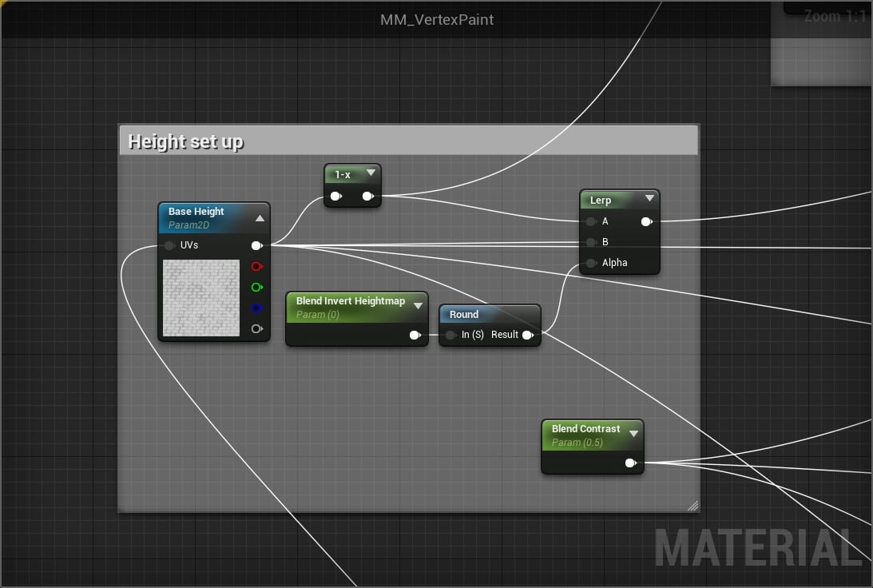This screenshot has width=873, height=588.
Task: Expand the Lerp node dropdown arrow
Action: pyautogui.click(x=649, y=198)
